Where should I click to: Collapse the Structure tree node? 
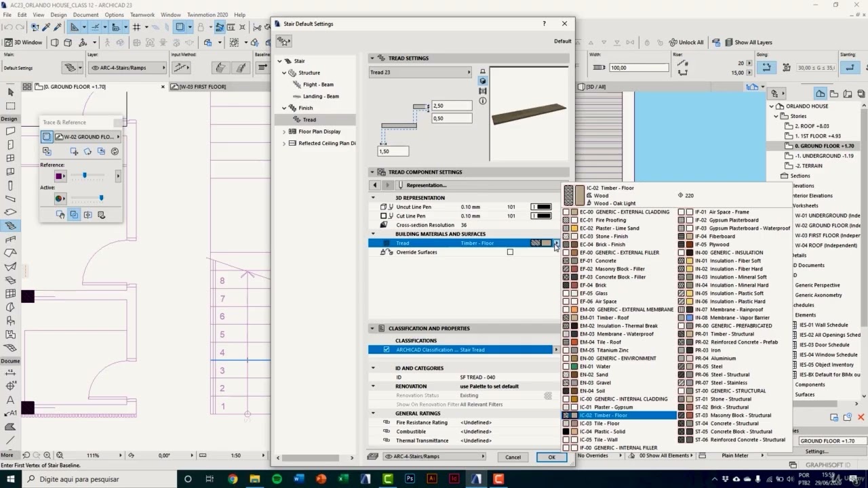pos(285,73)
